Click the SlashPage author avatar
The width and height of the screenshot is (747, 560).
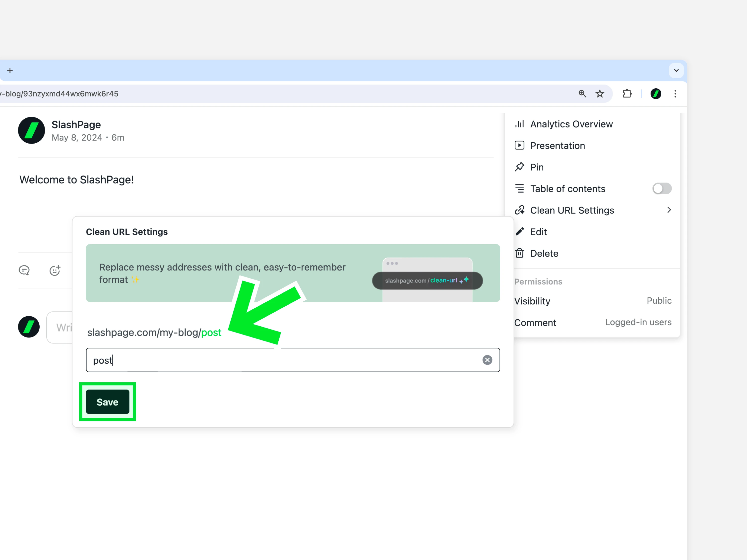(x=31, y=130)
